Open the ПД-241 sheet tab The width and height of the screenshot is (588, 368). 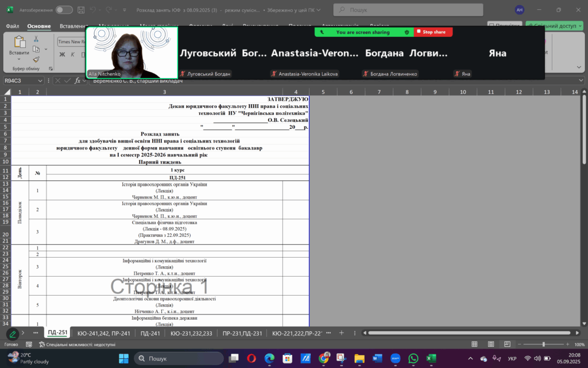point(150,333)
